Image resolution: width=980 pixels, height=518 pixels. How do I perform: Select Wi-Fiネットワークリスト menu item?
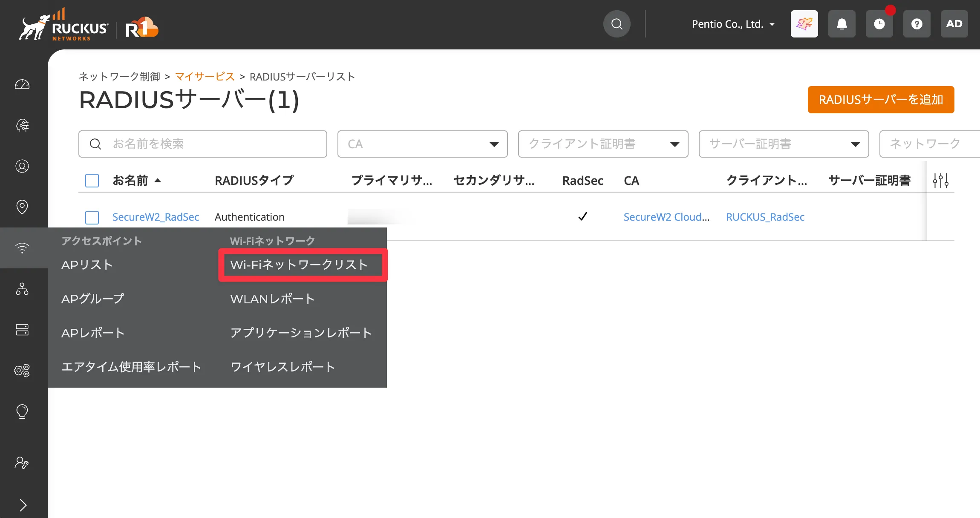[x=299, y=265]
